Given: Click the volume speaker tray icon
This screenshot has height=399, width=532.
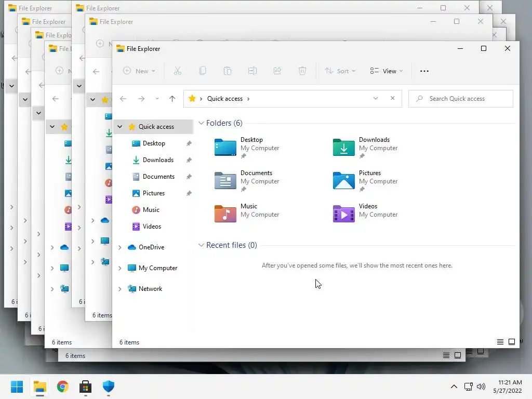Looking at the screenshot, I should click(481, 387).
